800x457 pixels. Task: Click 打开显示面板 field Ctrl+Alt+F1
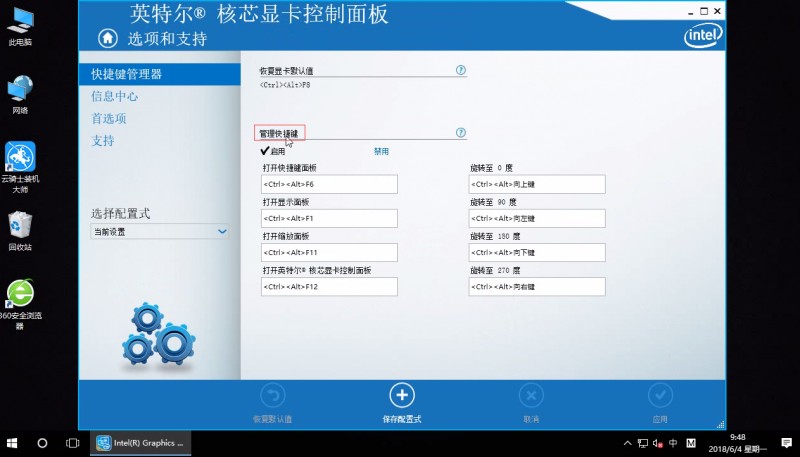(x=329, y=218)
